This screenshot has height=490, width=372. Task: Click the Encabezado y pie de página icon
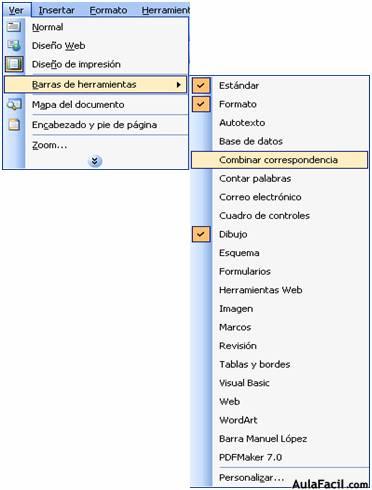pos(14,125)
